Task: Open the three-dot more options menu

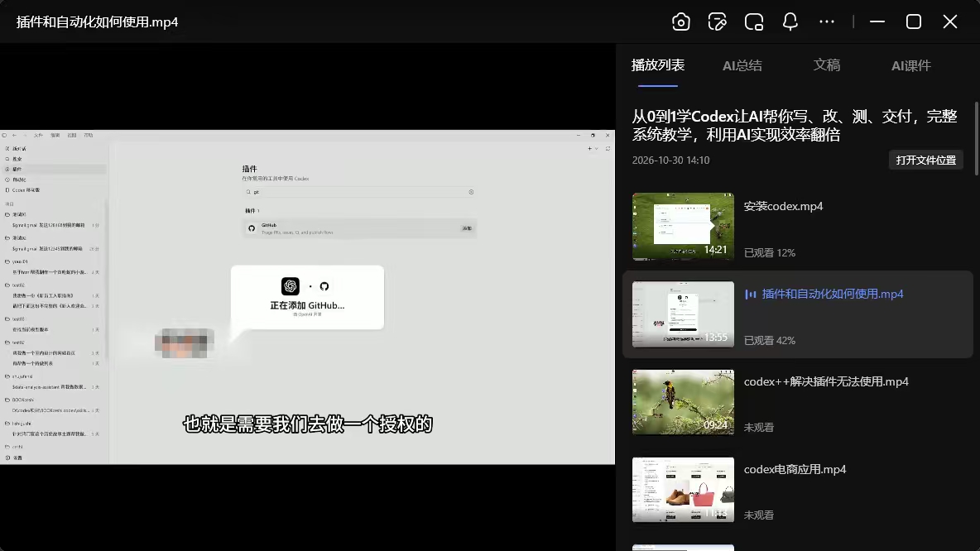Action: (827, 22)
